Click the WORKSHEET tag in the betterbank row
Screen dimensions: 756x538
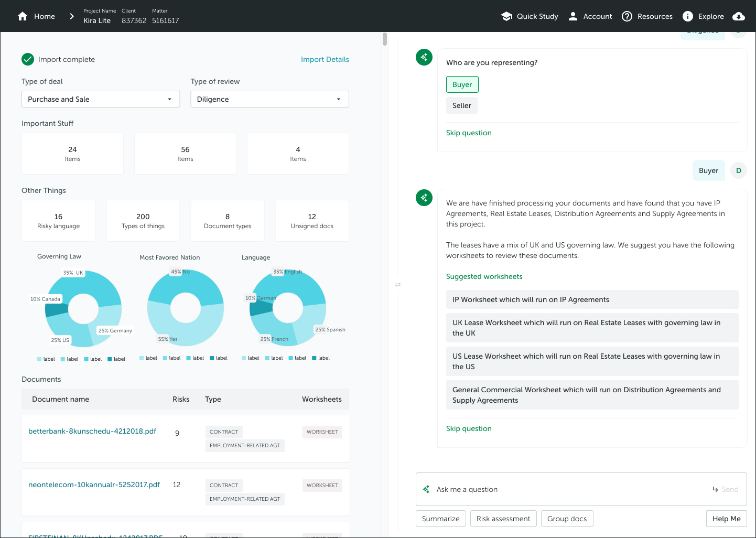coord(322,432)
